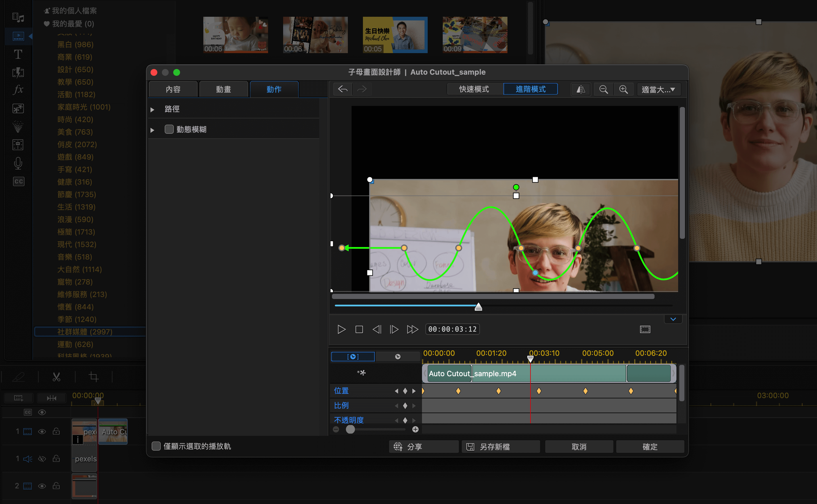The width and height of the screenshot is (817, 504).
Task: Switch to the 動畫 tab
Action: pyautogui.click(x=223, y=89)
